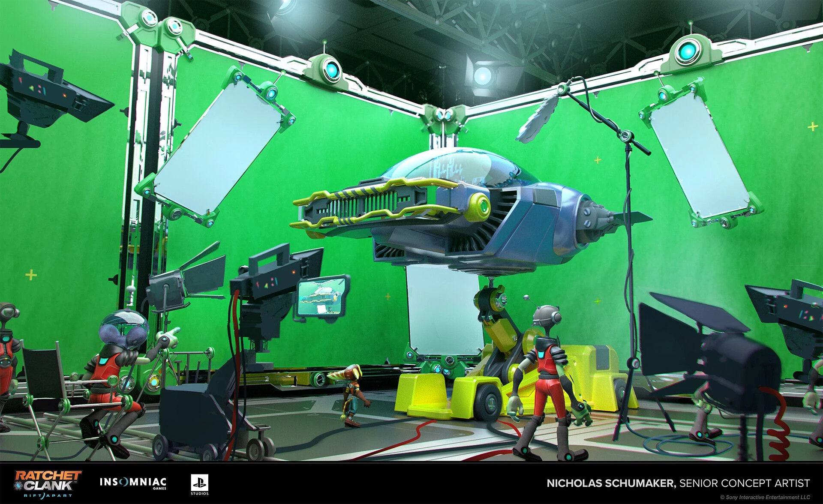The width and height of the screenshot is (823, 504).
Task: Click the Ratchet & Clank Rift Apart logo
Action: [48, 483]
